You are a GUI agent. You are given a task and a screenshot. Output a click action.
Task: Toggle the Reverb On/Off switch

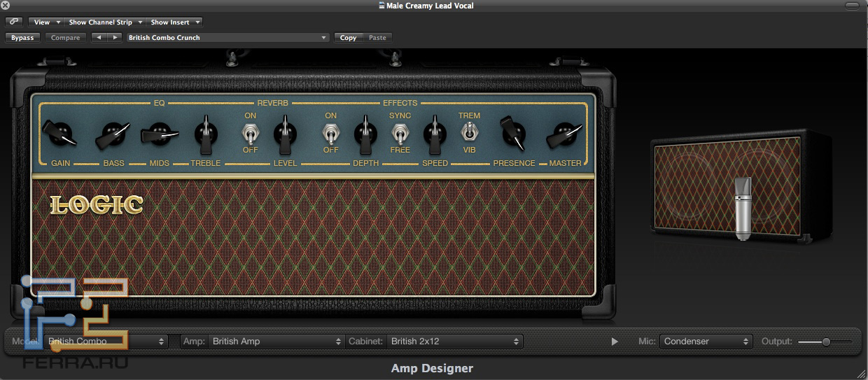click(250, 132)
